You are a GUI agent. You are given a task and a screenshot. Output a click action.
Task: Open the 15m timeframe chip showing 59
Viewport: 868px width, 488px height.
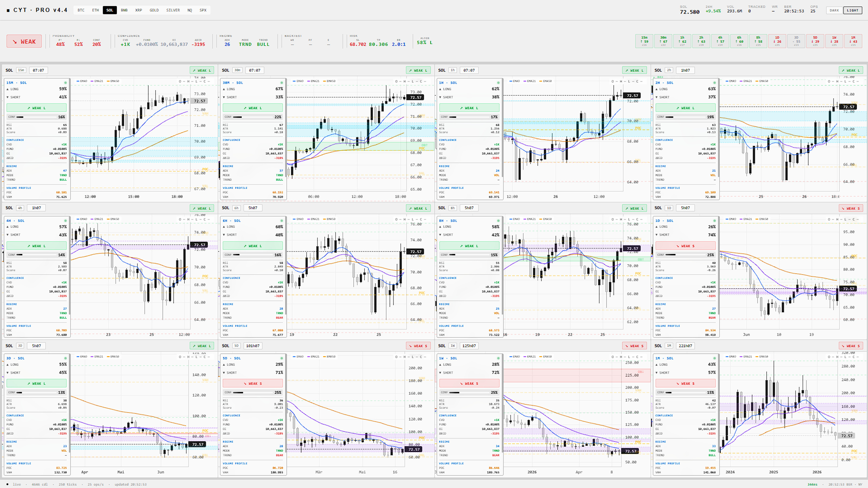tap(644, 41)
